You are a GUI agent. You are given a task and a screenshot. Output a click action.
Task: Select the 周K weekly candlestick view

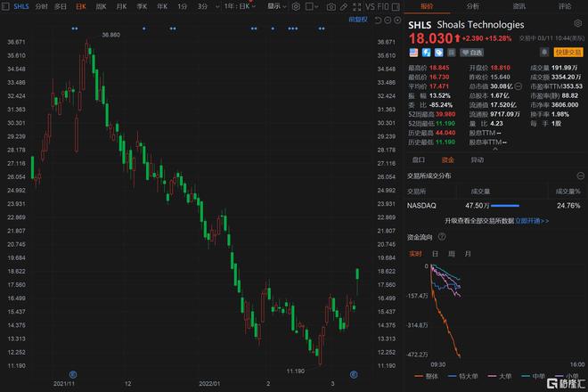tap(101, 6)
